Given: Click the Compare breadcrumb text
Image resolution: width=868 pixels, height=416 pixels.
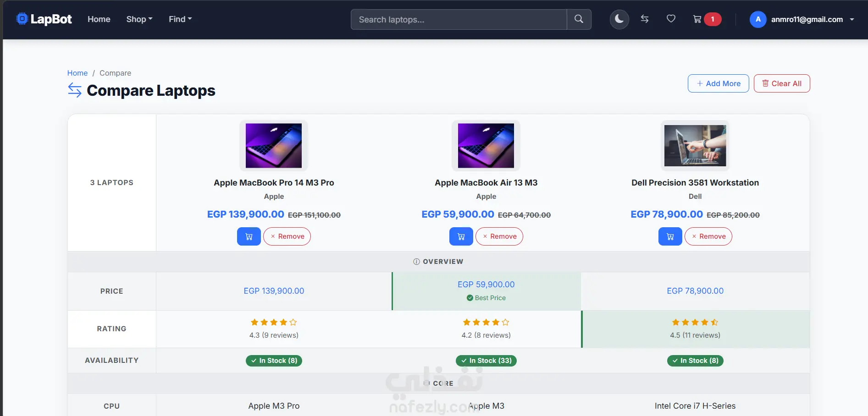Looking at the screenshot, I should point(115,73).
